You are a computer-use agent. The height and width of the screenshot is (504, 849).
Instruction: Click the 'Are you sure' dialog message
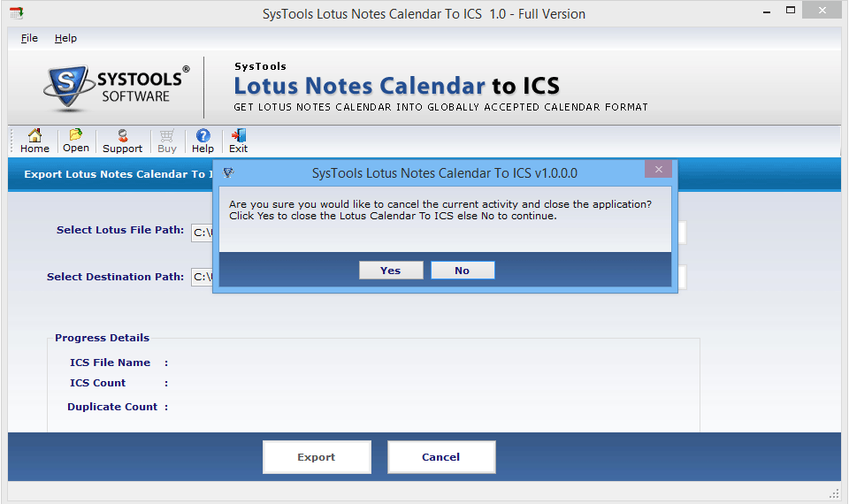(x=440, y=210)
